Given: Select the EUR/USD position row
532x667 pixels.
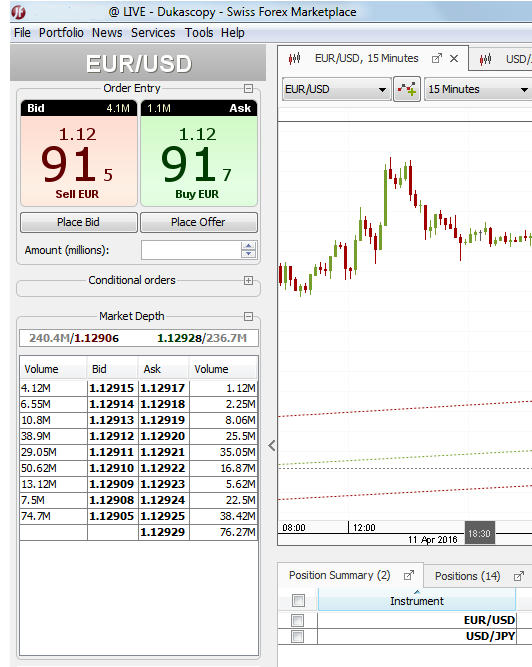Looking at the screenshot, I should [x=404, y=620].
